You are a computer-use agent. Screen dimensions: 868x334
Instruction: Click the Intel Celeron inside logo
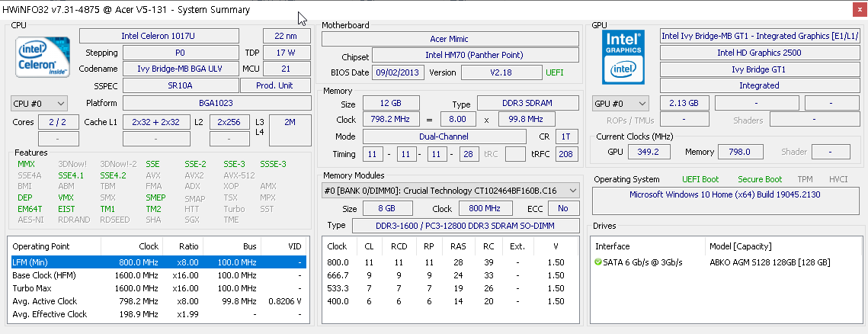(43, 56)
